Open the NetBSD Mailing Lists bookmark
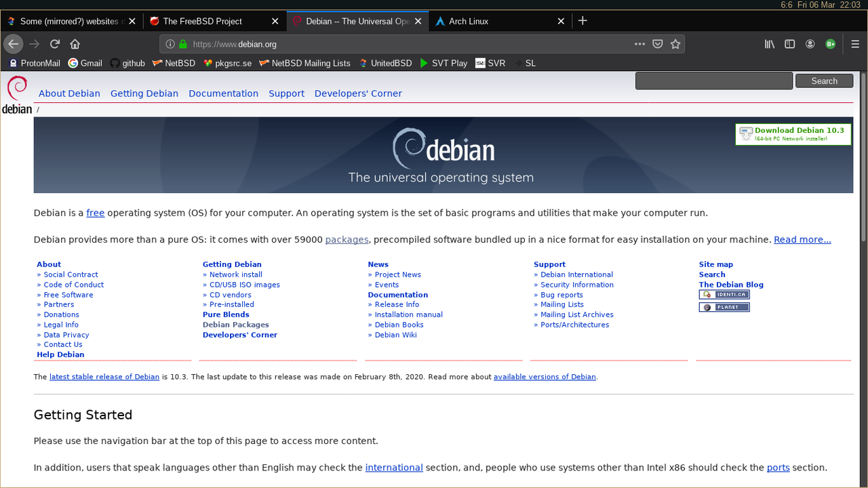This screenshot has width=868, height=488. click(x=304, y=63)
